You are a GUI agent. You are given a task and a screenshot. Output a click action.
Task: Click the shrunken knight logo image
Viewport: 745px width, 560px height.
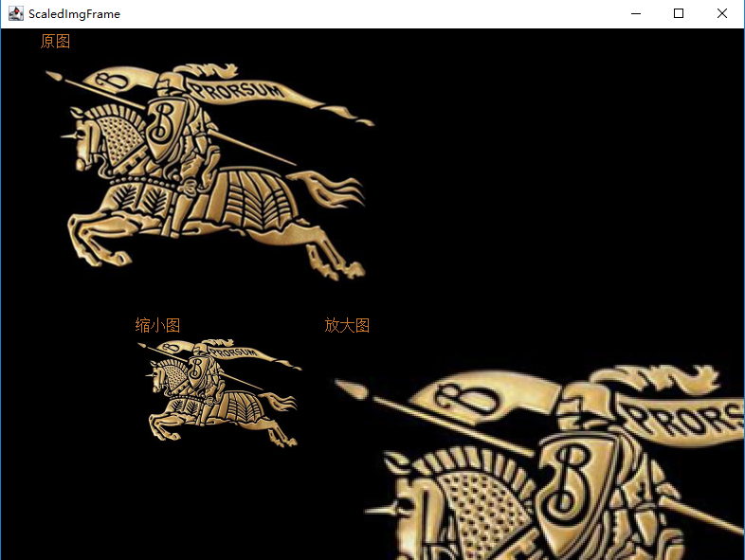tap(220, 393)
